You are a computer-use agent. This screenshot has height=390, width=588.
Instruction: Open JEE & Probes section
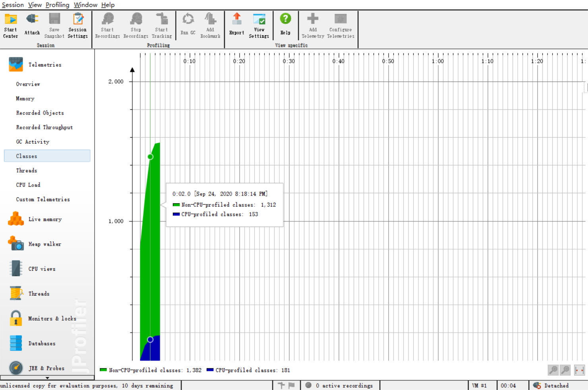click(x=37, y=368)
